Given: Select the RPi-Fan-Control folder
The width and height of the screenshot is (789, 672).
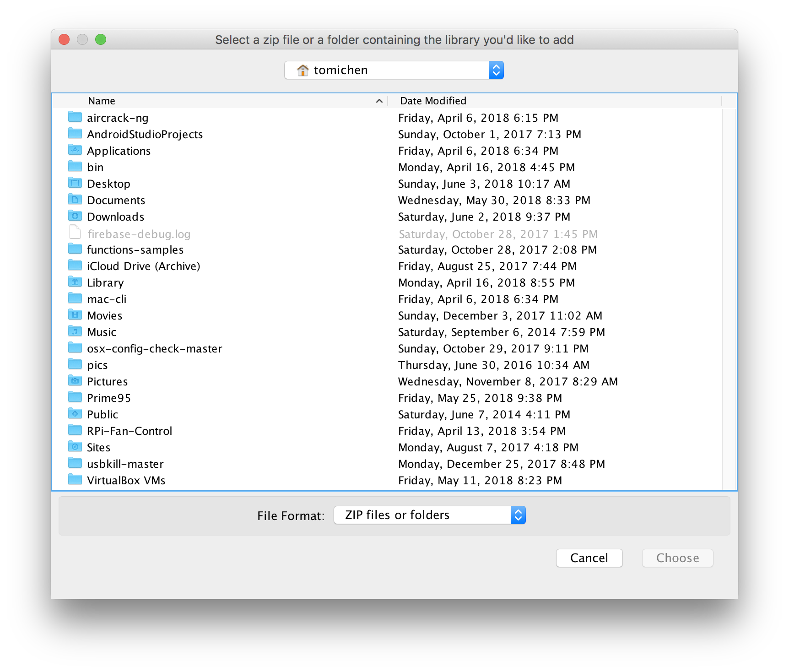Looking at the screenshot, I should click(130, 431).
